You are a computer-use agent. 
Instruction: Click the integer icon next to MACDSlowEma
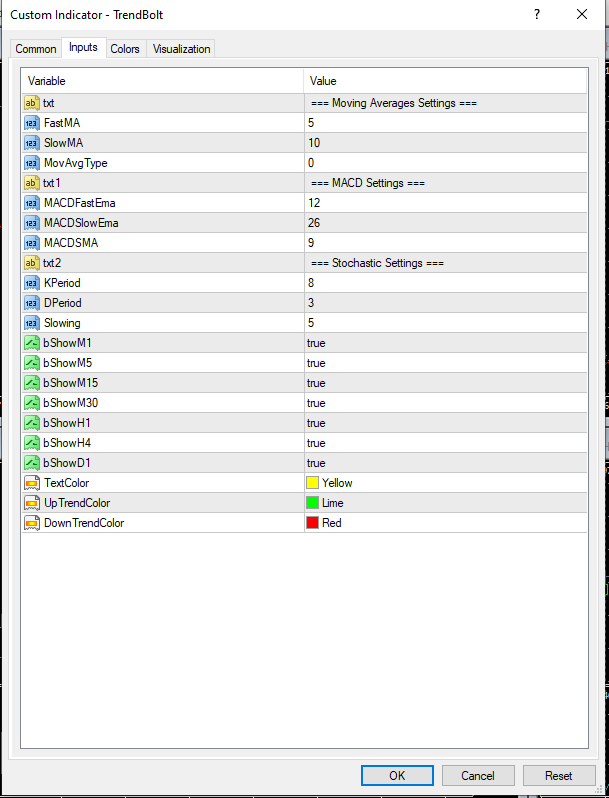click(32, 223)
